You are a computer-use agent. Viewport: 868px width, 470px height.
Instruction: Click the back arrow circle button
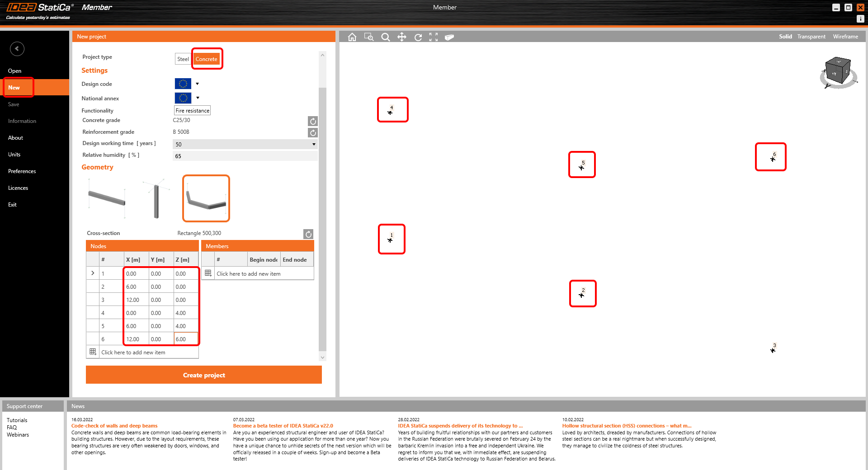17,49
